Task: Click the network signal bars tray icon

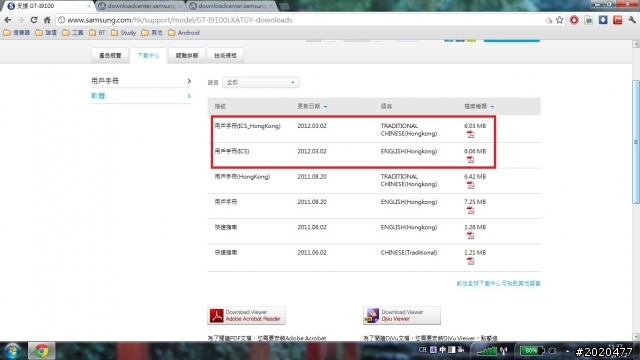Action: tap(487, 351)
